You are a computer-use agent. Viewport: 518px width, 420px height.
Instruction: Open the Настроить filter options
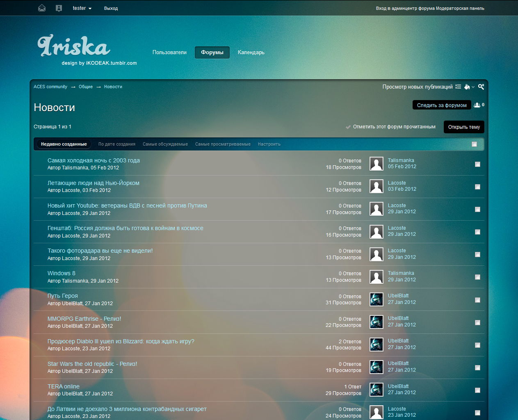point(269,144)
